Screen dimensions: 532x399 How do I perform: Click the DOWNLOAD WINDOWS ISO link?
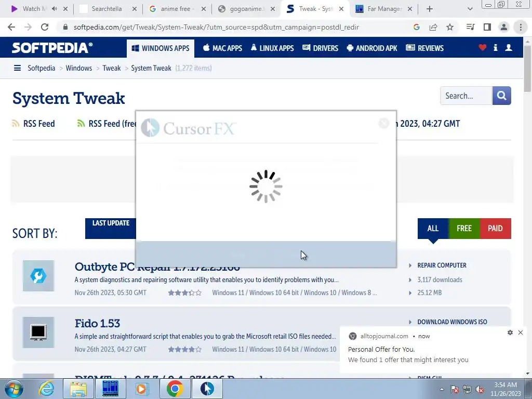(452, 322)
